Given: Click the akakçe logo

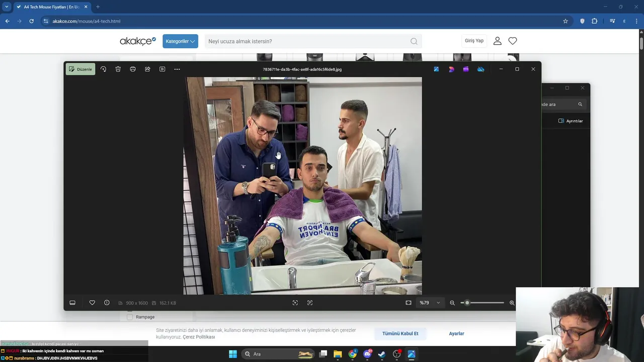Looking at the screenshot, I should click(x=138, y=41).
